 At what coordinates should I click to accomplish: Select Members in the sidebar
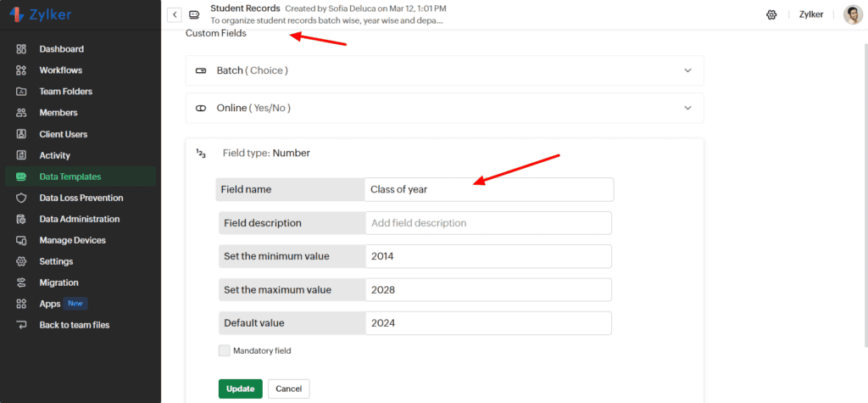58,113
